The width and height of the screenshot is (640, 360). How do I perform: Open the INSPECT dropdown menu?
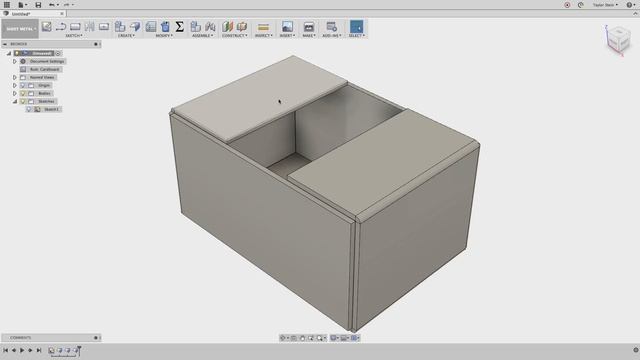pyautogui.click(x=264, y=36)
